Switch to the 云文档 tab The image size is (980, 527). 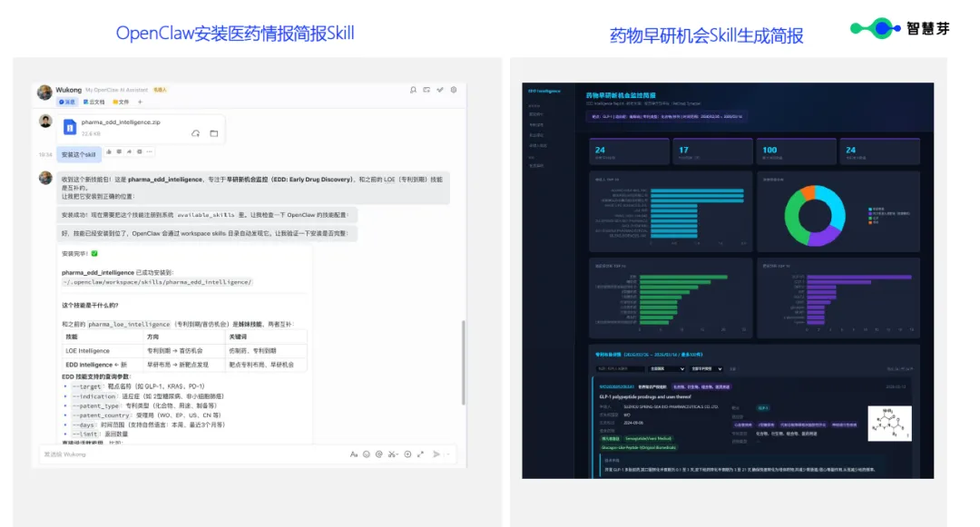93,102
